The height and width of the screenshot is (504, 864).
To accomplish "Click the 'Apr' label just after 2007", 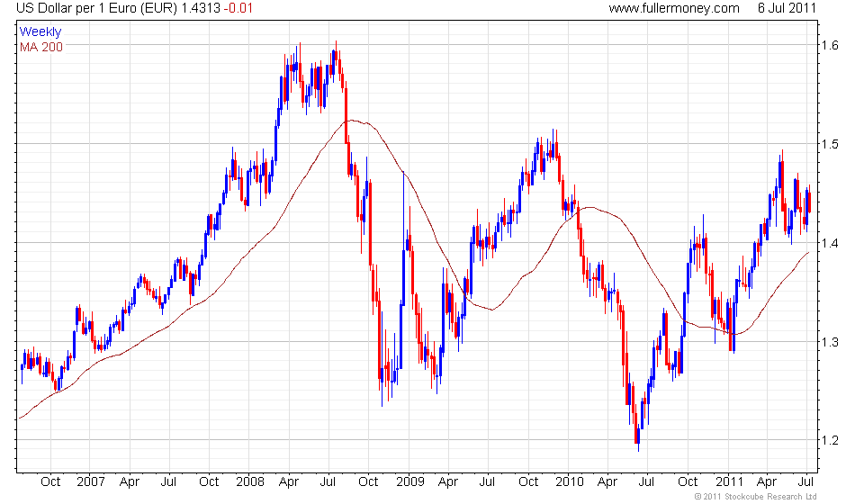I will click(x=130, y=482).
